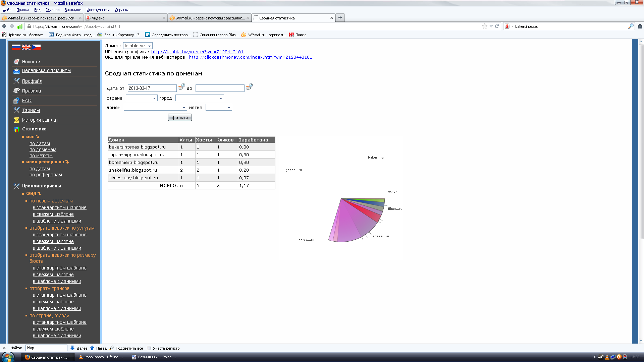Open clickcashmoney webmaster referral link

pyautogui.click(x=250, y=57)
